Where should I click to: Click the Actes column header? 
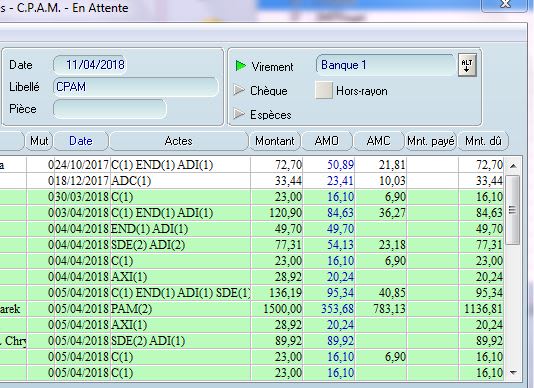click(x=178, y=141)
